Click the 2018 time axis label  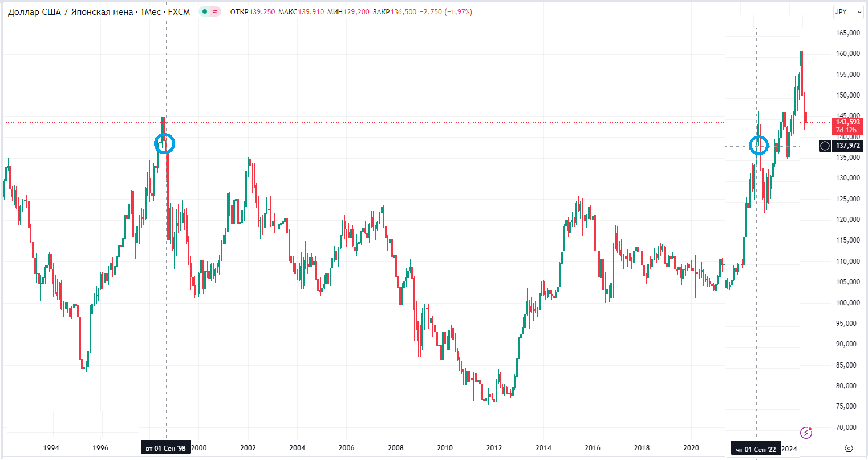coord(642,448)
